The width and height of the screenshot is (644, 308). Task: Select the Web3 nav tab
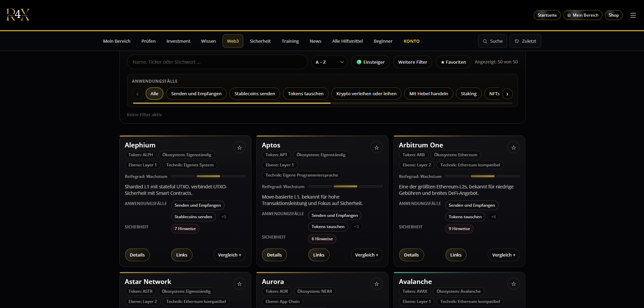coord(233,41)
